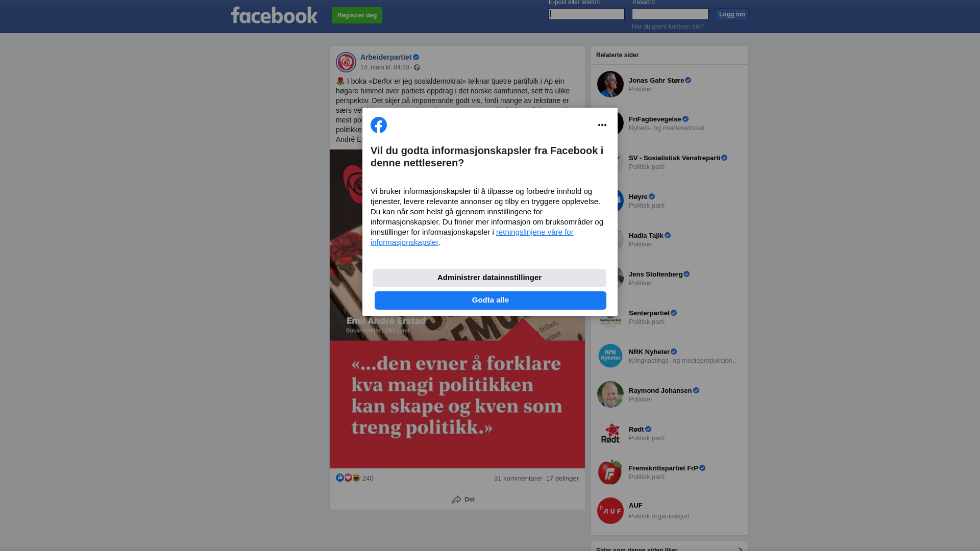The width and height of the screenshot is (980, 551).
Task: Share the post with Del
Action: tap(463, 499)
